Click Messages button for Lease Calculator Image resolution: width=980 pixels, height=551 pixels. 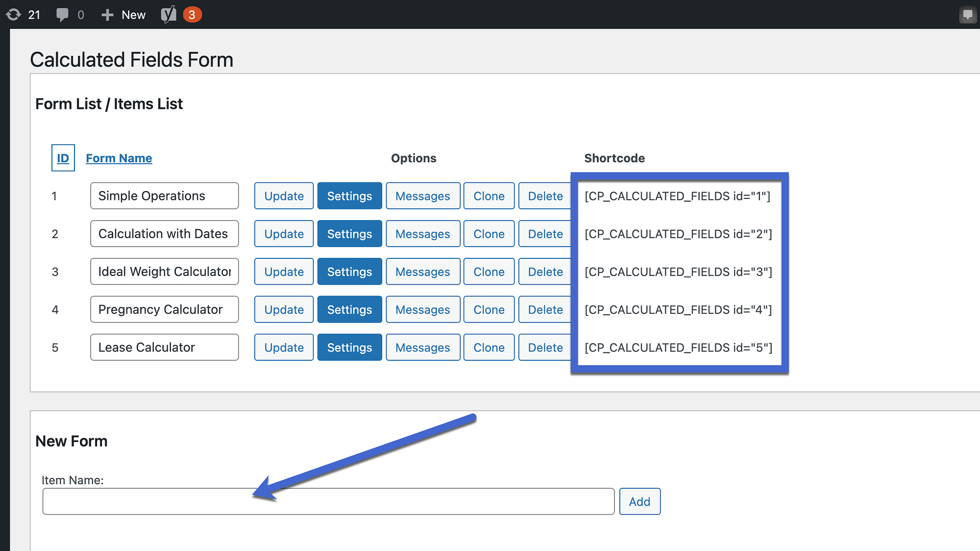pyautogui.click(x=422, y=347)
